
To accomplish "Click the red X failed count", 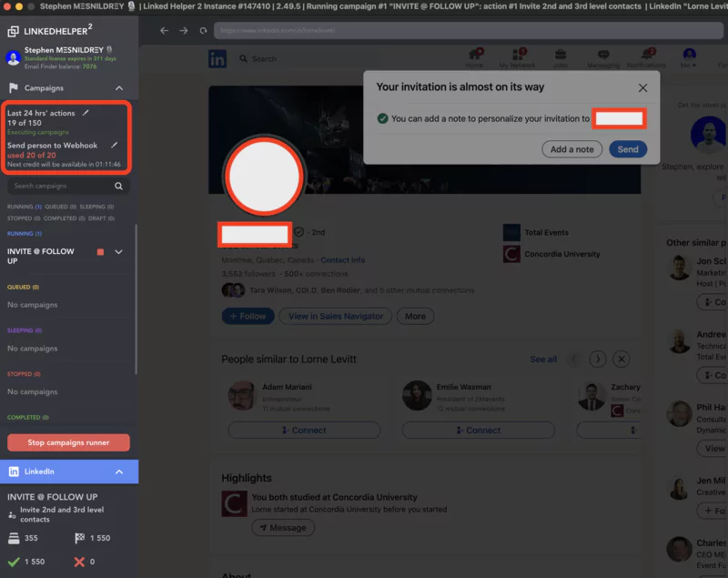I will coord(79,562).
